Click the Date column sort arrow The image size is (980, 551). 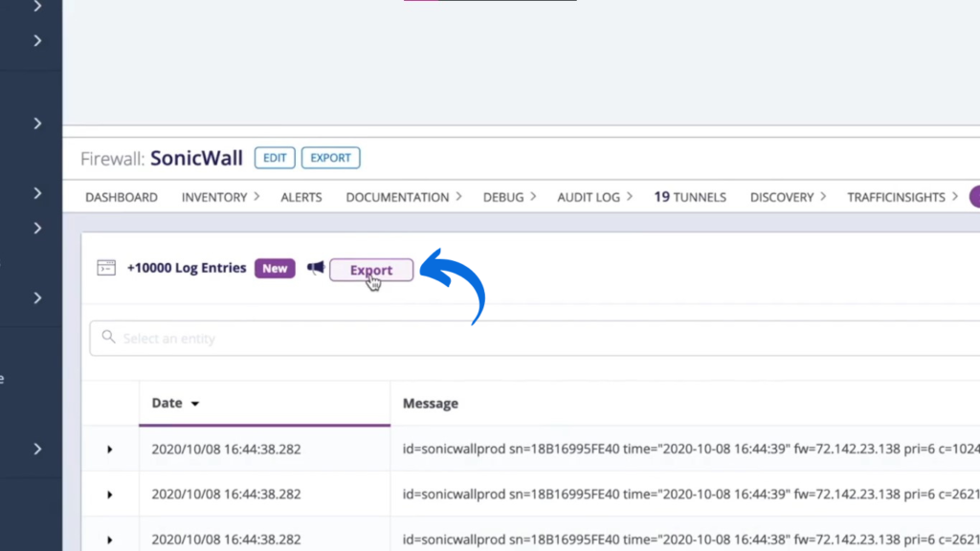click(x=195, y=404)
